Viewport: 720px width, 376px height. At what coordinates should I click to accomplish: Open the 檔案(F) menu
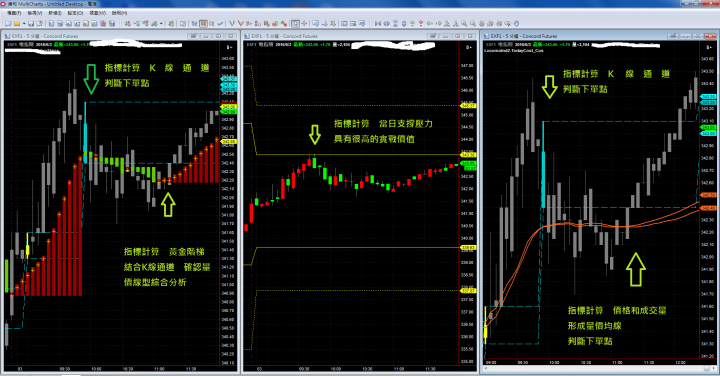tap(14, 13)
